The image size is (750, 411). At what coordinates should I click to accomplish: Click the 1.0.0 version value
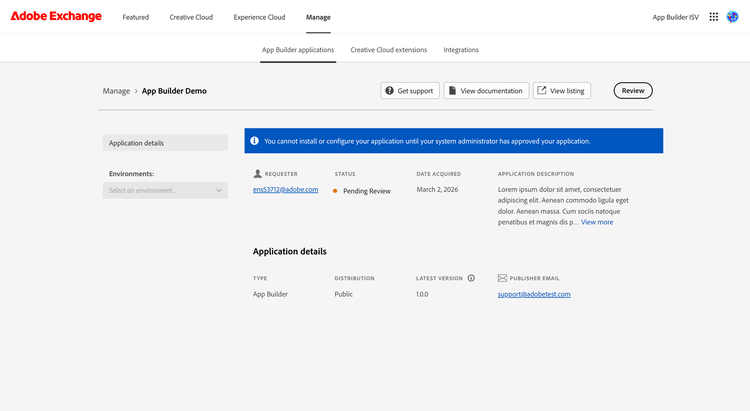[422, 294]
